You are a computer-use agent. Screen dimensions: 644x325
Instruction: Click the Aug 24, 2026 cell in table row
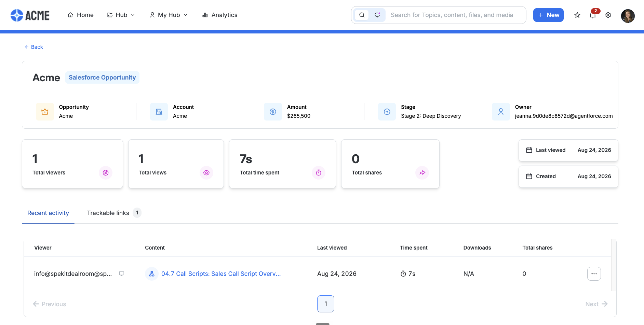pyautogui.click(x=337, y=274)
